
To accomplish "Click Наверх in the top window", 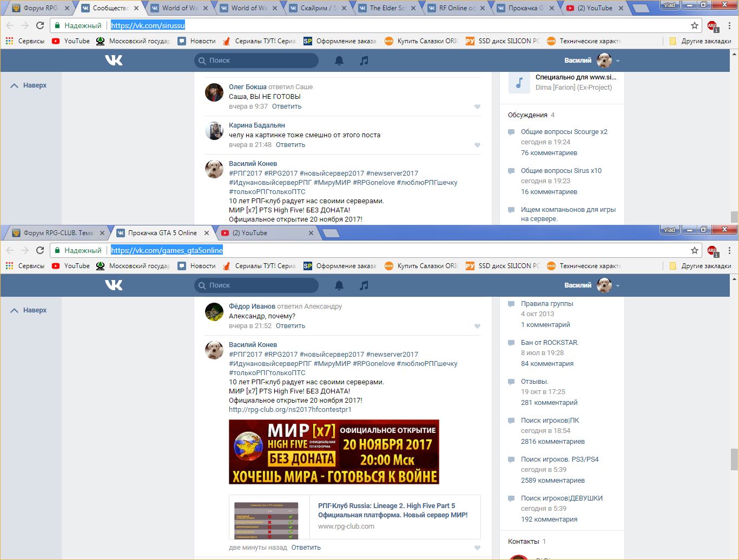I will (29, 85).
